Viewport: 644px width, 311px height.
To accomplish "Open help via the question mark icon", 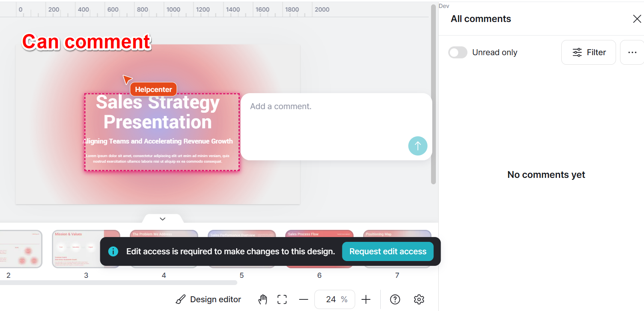I will pyautogui.click(x=395, y=299).
